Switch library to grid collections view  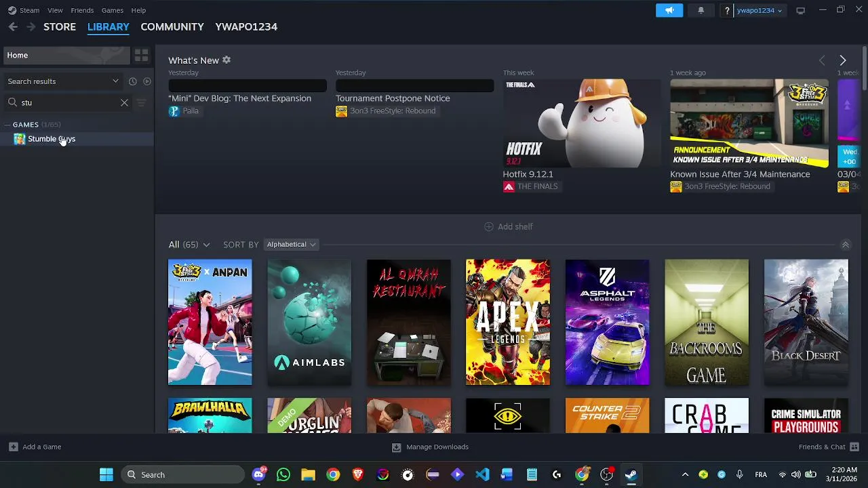click(x=141, y=55)
